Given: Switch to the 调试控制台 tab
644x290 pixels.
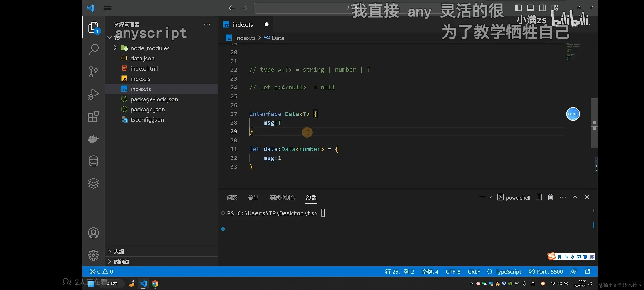Looking at the screenshot, I should click(282, 198).
